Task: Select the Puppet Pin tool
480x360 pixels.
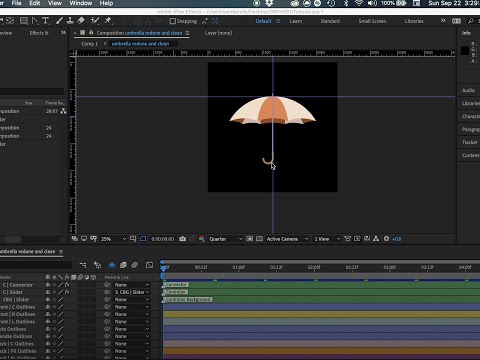Action: point(108,21)
